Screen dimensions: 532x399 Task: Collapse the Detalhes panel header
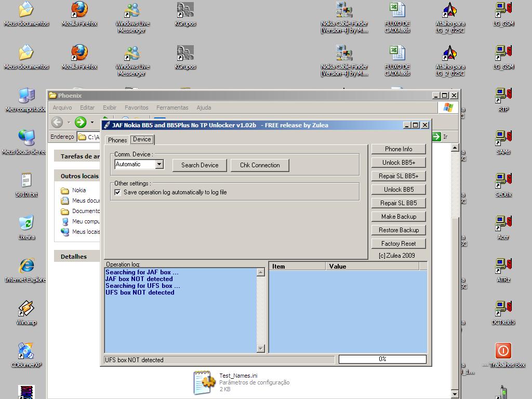coord(77,257)
